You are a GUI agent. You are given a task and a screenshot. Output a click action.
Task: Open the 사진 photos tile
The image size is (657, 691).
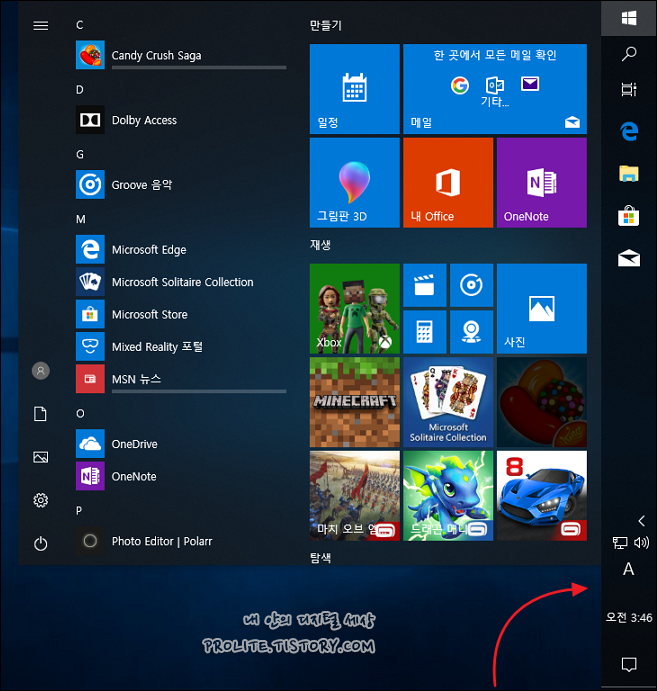(x=542, y=308)
